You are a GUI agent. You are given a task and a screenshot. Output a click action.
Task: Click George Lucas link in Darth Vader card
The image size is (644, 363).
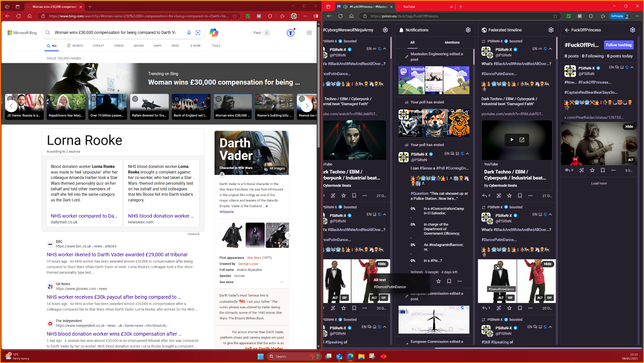click(248, 264)
